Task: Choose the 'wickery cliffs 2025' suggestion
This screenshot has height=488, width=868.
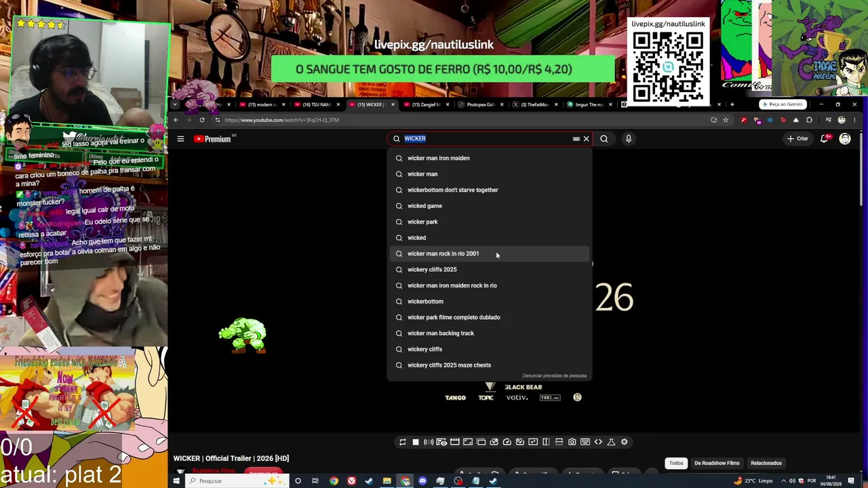Action: pos(489,270)
